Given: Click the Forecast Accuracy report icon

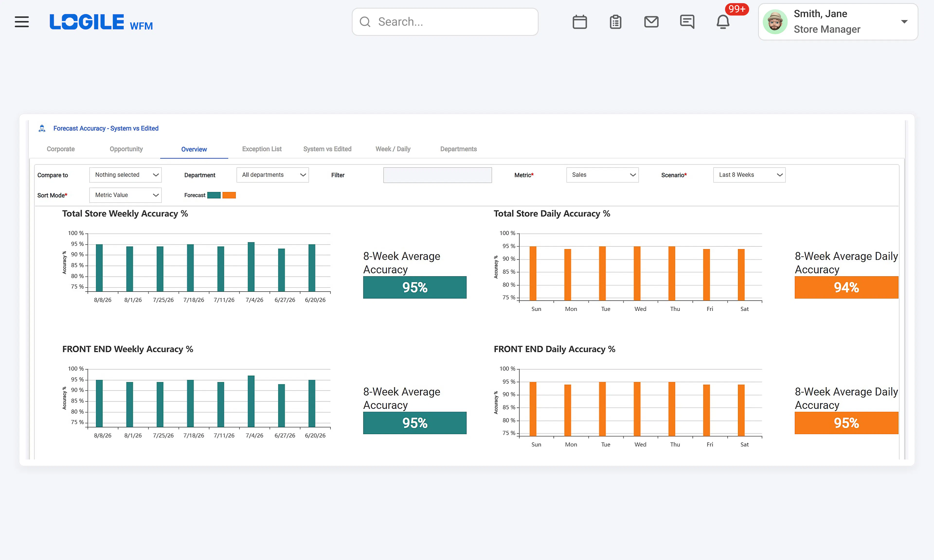Looking at the screenshot, I should [x=42, y=128].
